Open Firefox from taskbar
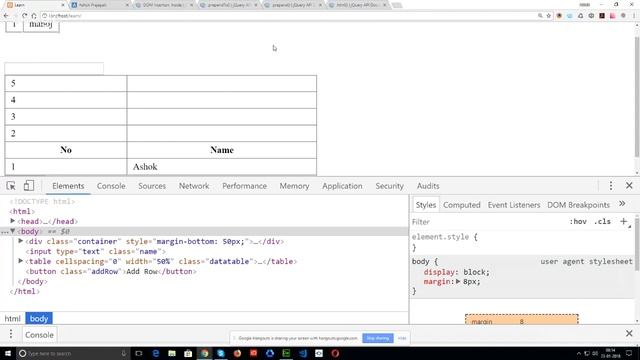Screen dimensions: 640x360 click(x=237, y=353)
